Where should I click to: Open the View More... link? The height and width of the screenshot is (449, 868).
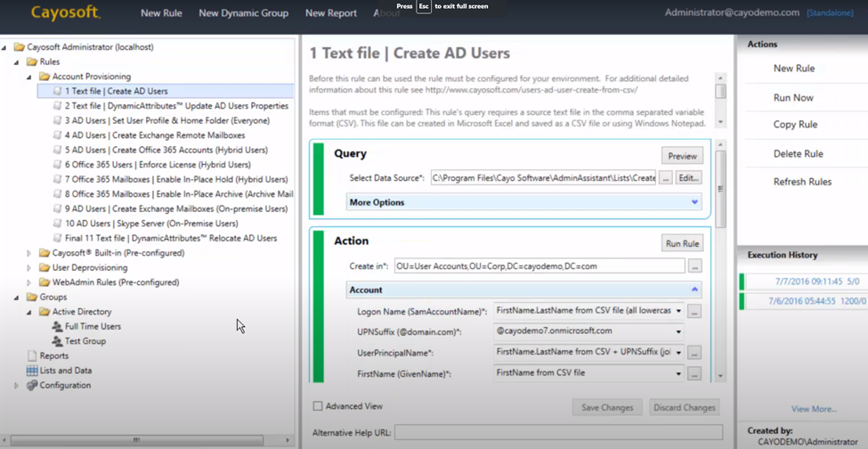[x=814, y=409]
